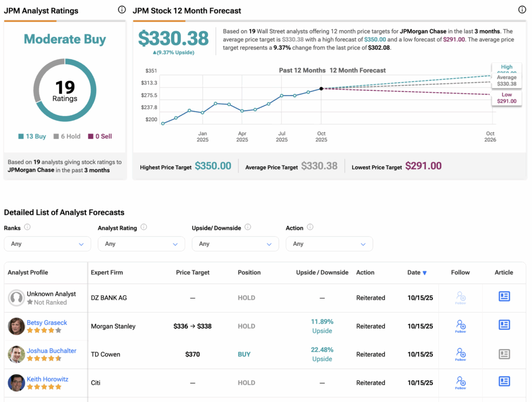Expand the Ranks dropdown
This screenshot has height=402, width=532.
(x=47, y=244)
